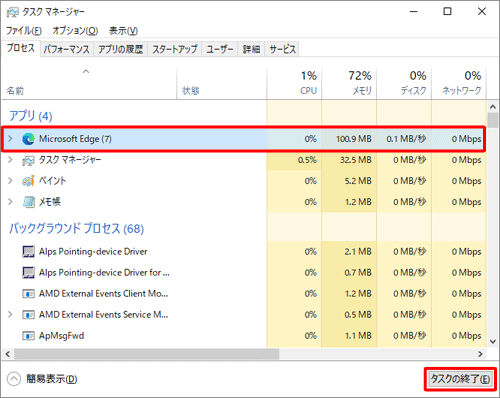
Task: Click the AMD External Events Service icon
Action: coord(28,315)
